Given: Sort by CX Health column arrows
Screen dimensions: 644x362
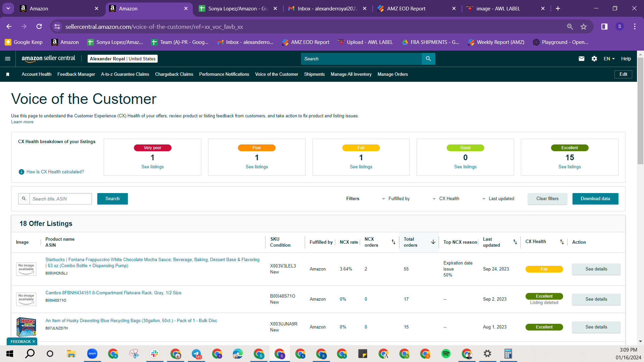Looking at the screenshot, I should tap(562, 242).
